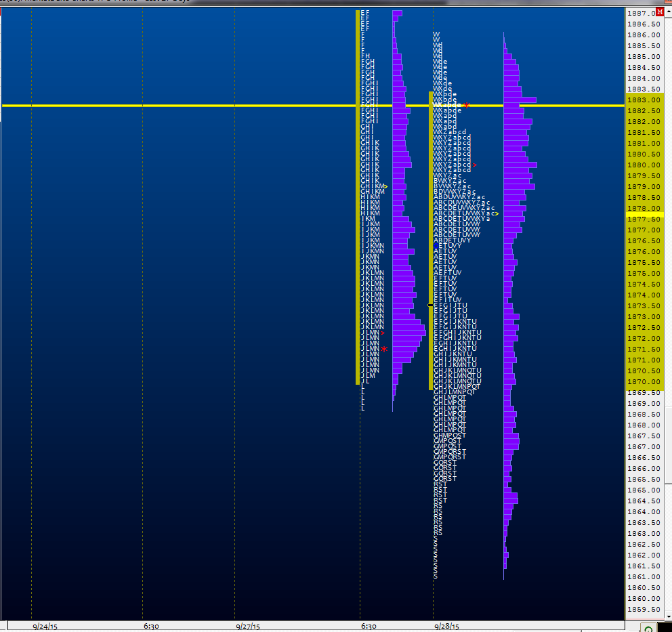The height and width of the screenshot is (632, 672).
Task: Select the yellow horizontal price line
Action: pyautogui.click(x=313, y=106)
